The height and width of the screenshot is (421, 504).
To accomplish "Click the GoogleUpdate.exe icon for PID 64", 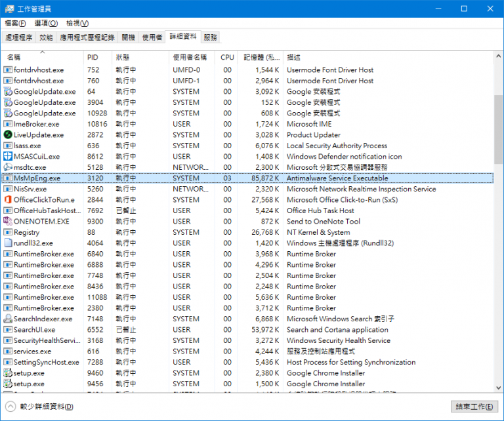I will tap(8, 92).
